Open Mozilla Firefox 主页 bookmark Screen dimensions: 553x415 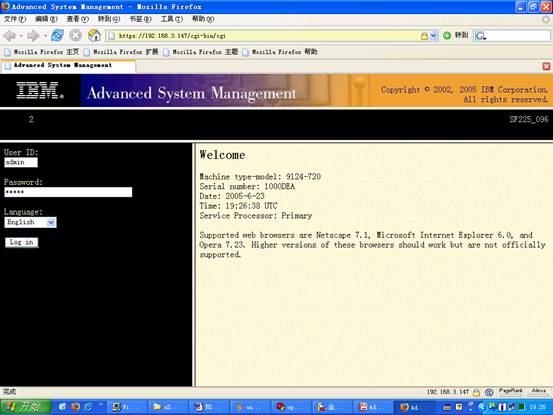42,52
